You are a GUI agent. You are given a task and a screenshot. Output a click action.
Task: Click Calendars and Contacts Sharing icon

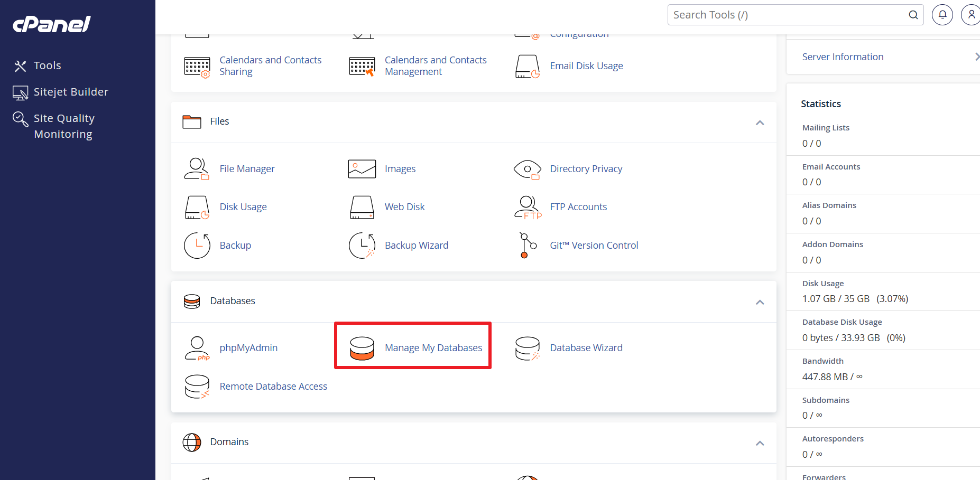(197, 67)
